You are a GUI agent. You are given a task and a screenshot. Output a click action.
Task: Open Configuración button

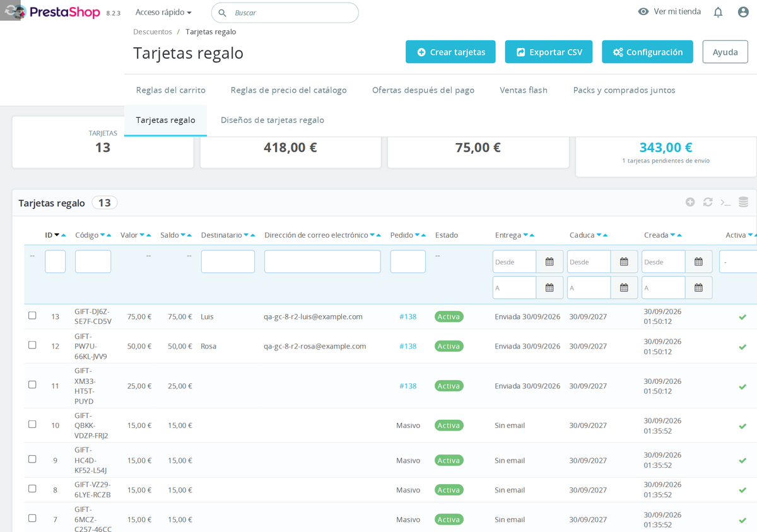pos(647,52)
